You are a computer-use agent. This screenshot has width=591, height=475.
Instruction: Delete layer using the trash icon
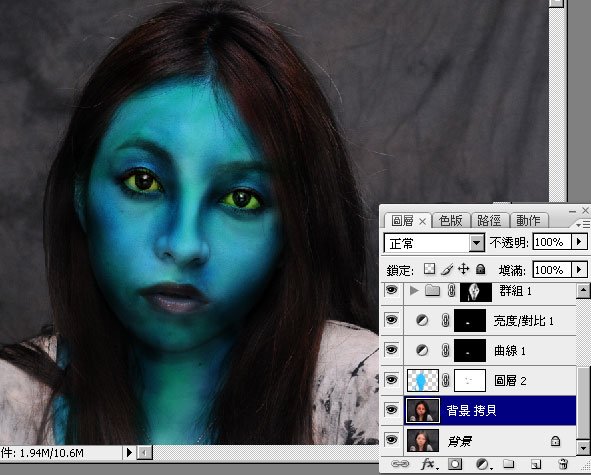click(563, 464)
